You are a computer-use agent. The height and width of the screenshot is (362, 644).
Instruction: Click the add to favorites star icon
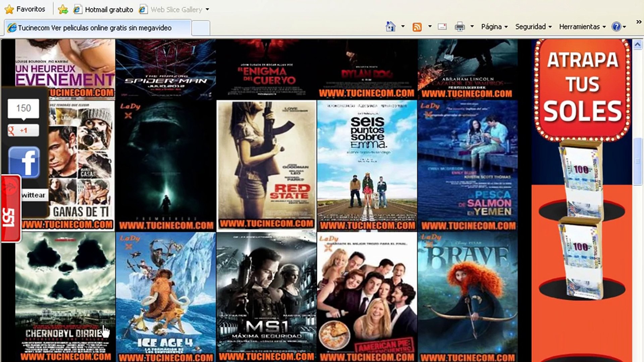pos(63,9)
